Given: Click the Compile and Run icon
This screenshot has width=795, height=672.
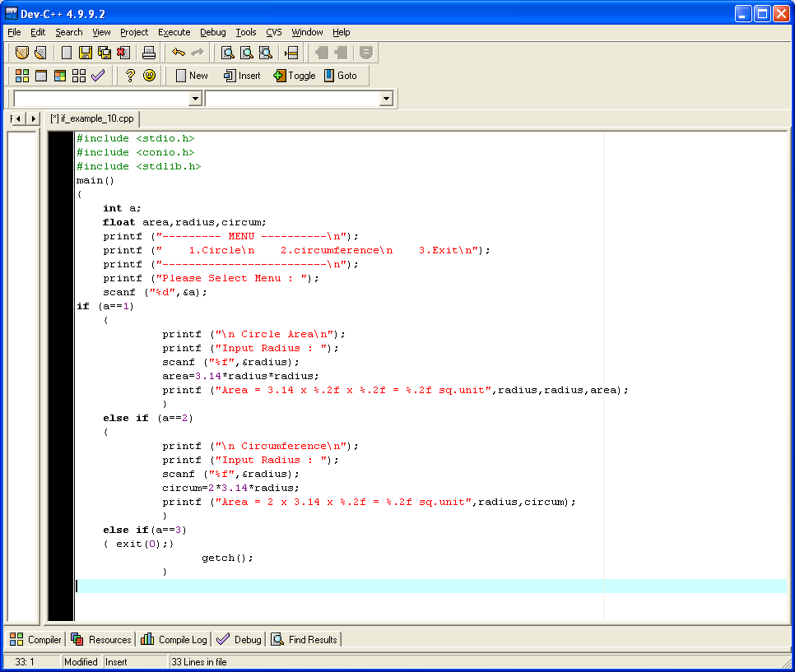Looking at the screenshot, I should (x=60, y=76).
